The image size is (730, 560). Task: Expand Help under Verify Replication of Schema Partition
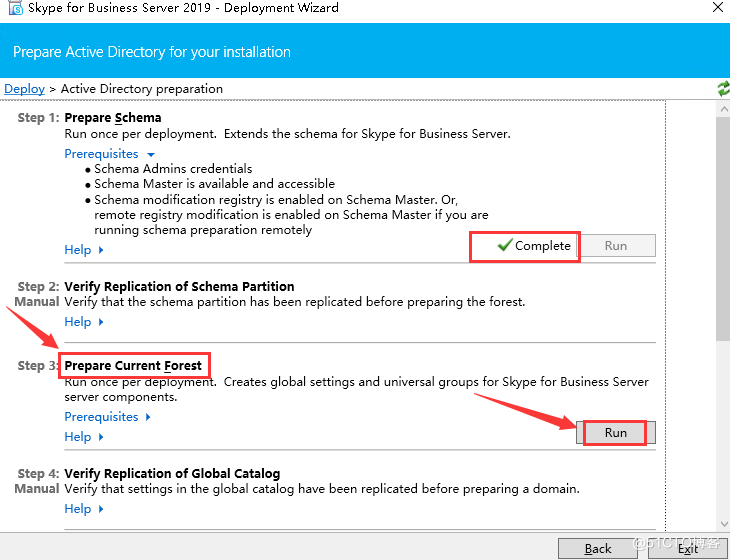click(x=84, y=322)
